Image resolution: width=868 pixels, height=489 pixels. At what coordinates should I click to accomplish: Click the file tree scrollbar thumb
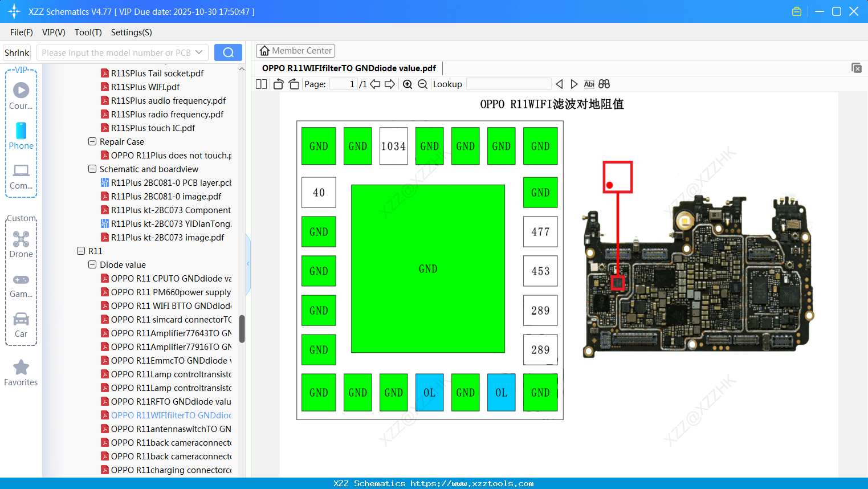242,329
